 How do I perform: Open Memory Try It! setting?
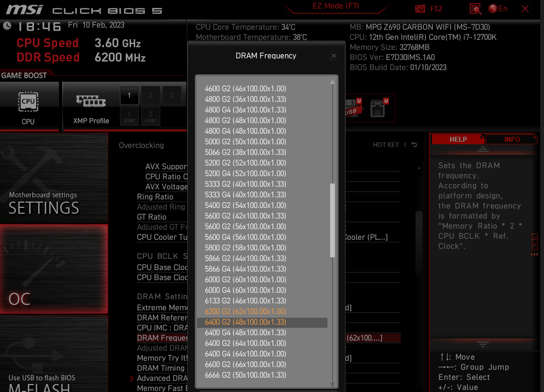tap(162, 358)
